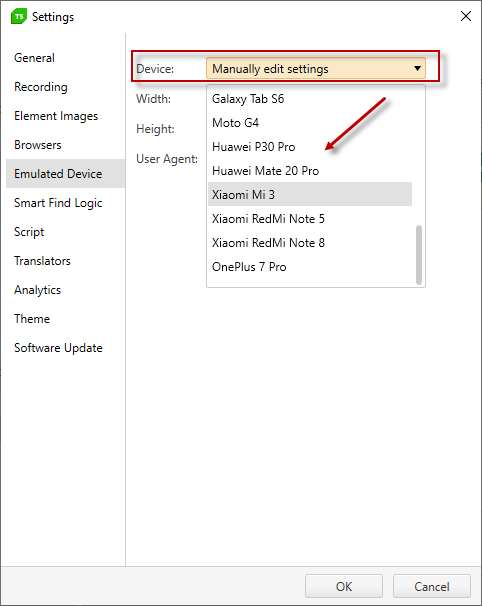Select Huawei P30 Pro device
Viewport: 482px width, 606px height.
(x=310, y=146)
